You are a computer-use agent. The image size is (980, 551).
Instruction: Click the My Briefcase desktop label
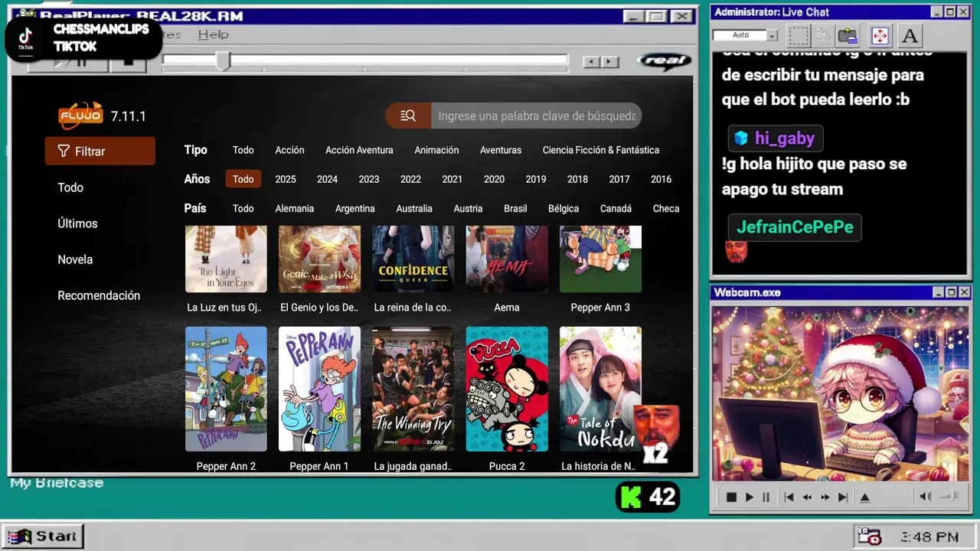57,483
